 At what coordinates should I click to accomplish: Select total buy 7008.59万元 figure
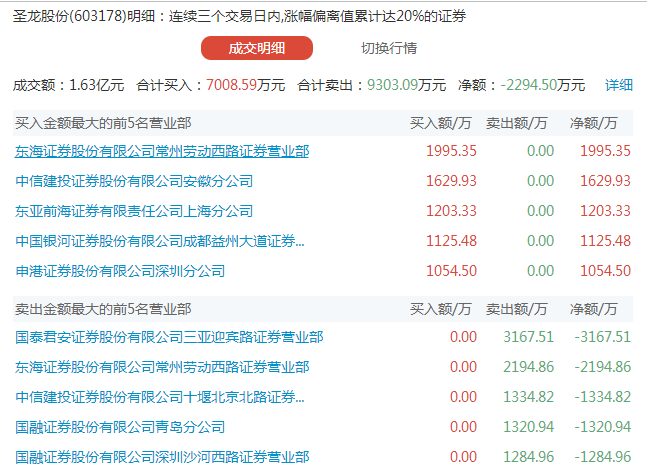click(x=246, y=85)
